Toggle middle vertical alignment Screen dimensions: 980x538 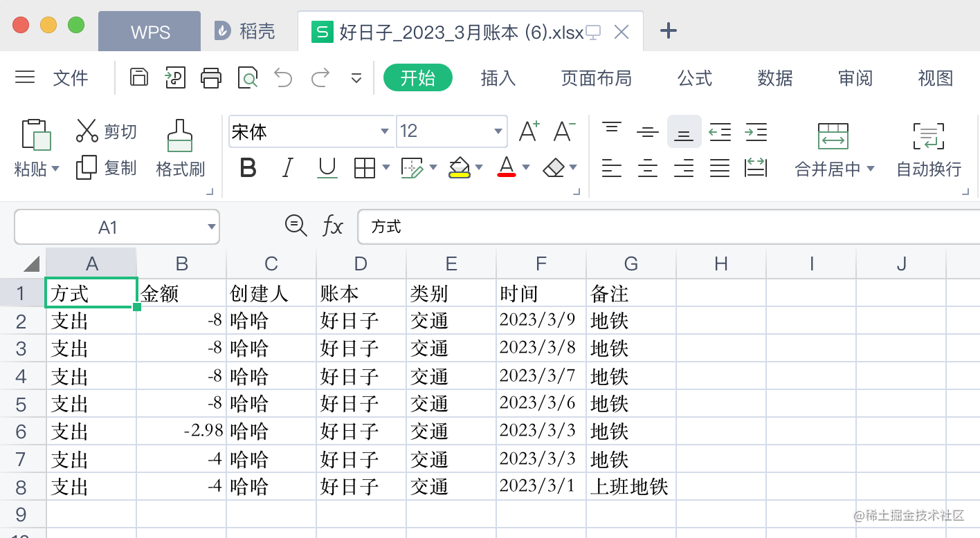pyautogui.click(x=648, y=131)
